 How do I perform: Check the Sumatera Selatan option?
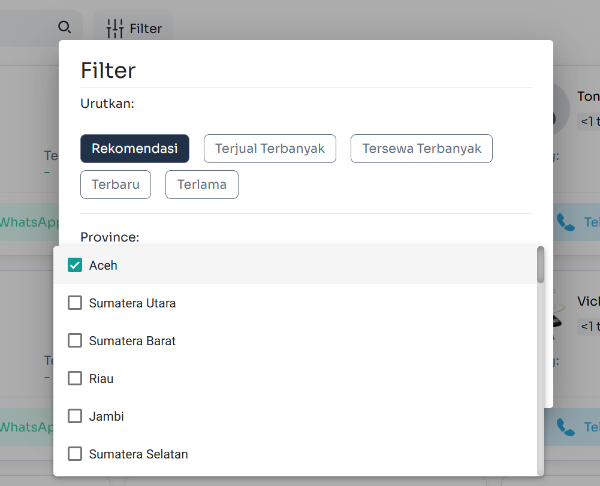point(75,454)
